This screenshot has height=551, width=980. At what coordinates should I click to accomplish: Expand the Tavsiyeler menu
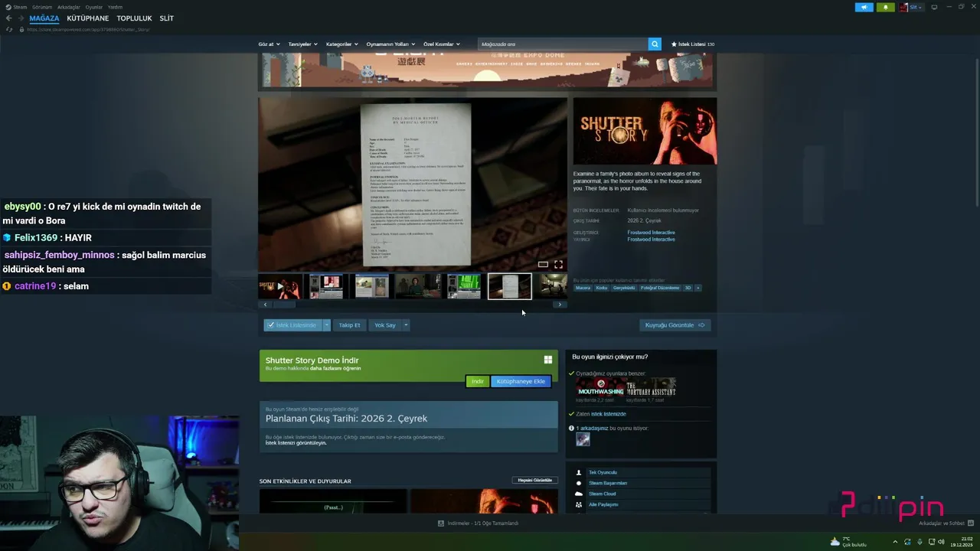(x=302, y=44)
